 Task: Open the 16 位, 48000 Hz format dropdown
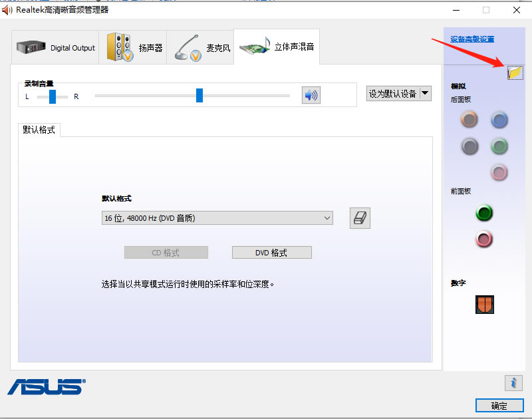pyautogui.click(x=217, y=218)
